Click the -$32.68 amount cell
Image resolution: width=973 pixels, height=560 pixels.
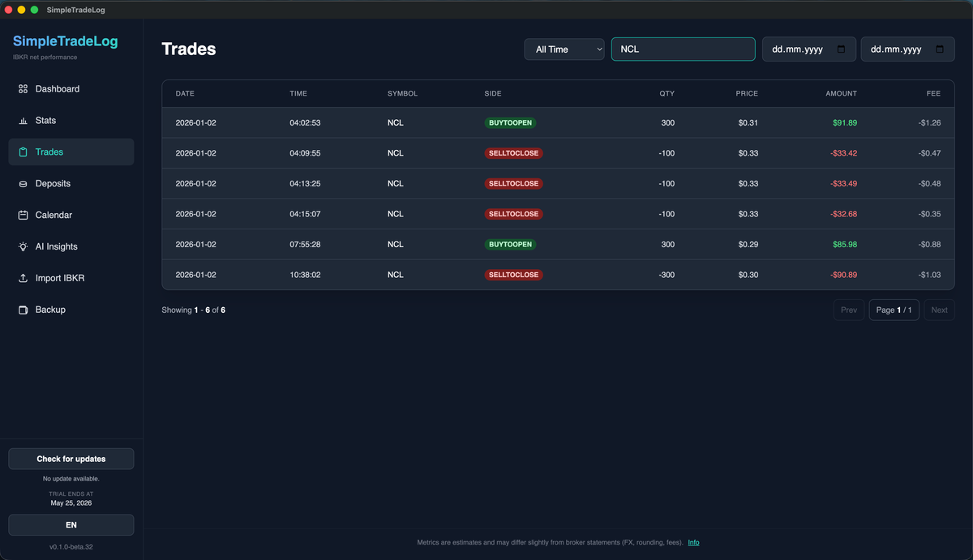click(x=843, y=214)
